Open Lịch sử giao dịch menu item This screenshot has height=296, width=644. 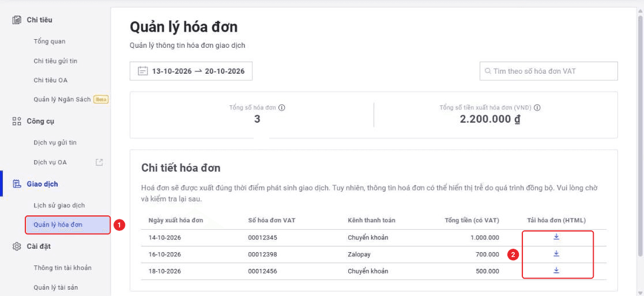click(x=59, y=206)
